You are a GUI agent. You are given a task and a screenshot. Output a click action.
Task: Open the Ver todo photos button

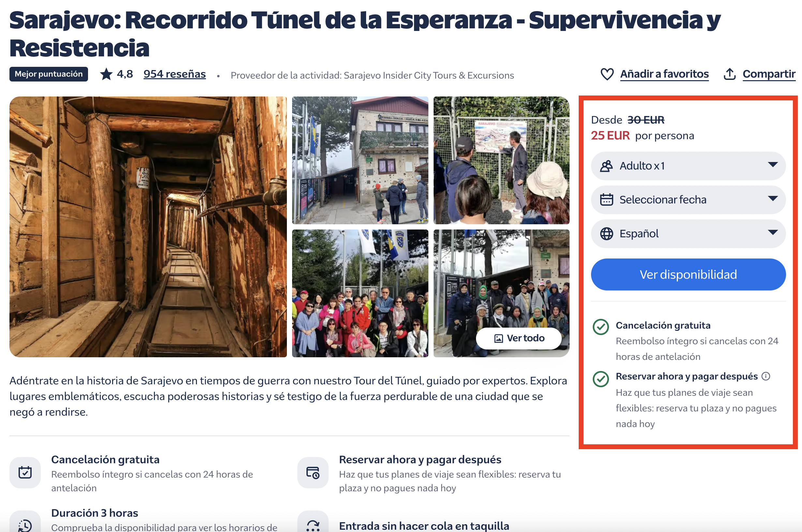coord(519,338)
